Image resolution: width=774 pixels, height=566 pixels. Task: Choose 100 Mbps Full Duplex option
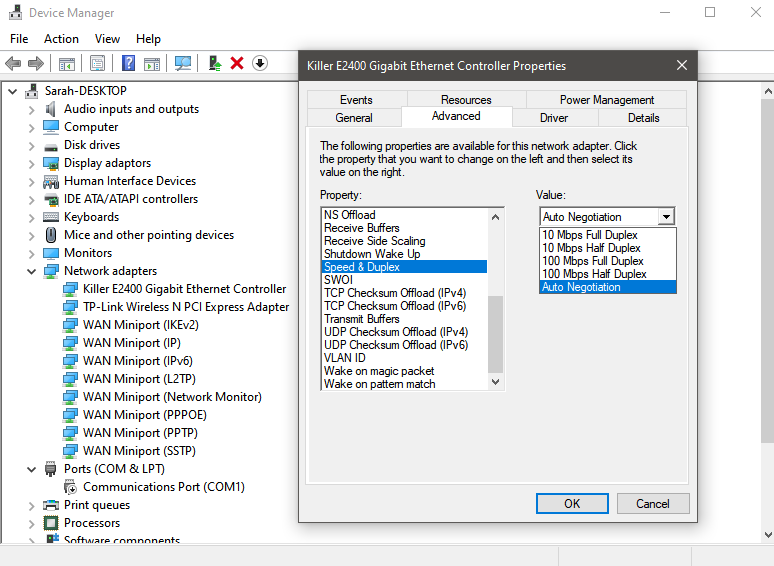click(593, 261)
